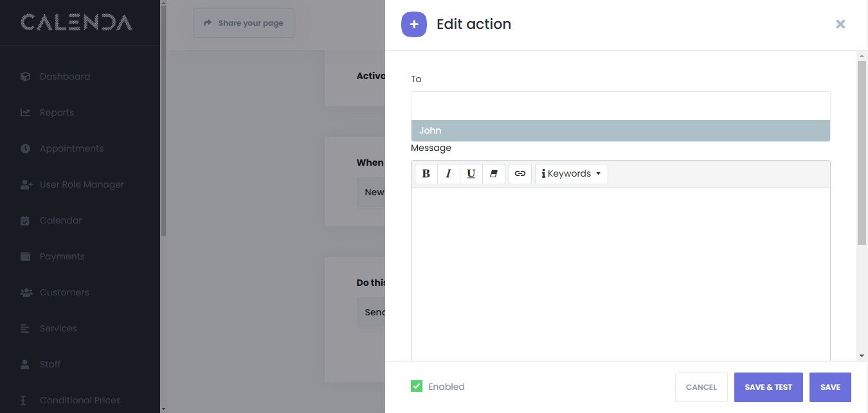
Task: Close the Edit action panel
Action: 840,24
